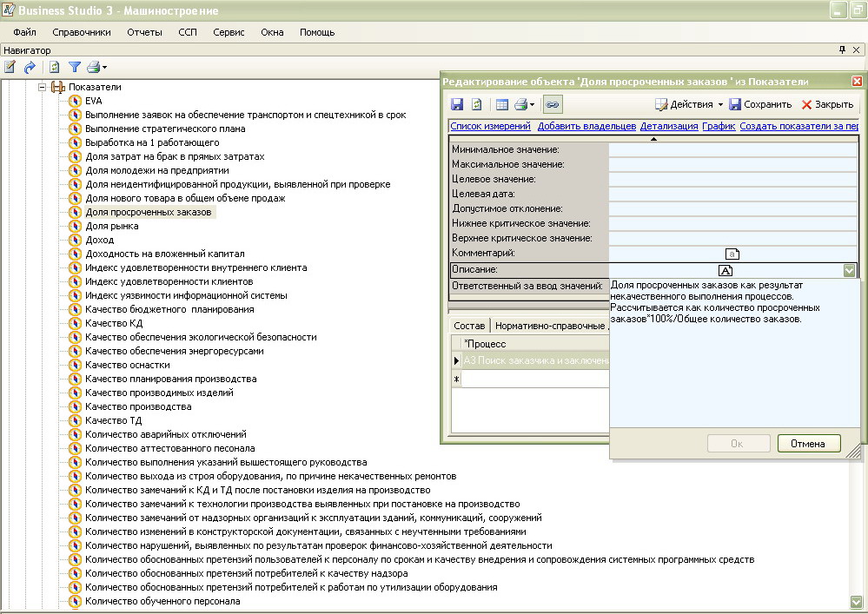Click the edit object icon in Navigator toolbar
The width and height of the screenshot is (868, 614).
pyautogui.click(x=10, y=67)
